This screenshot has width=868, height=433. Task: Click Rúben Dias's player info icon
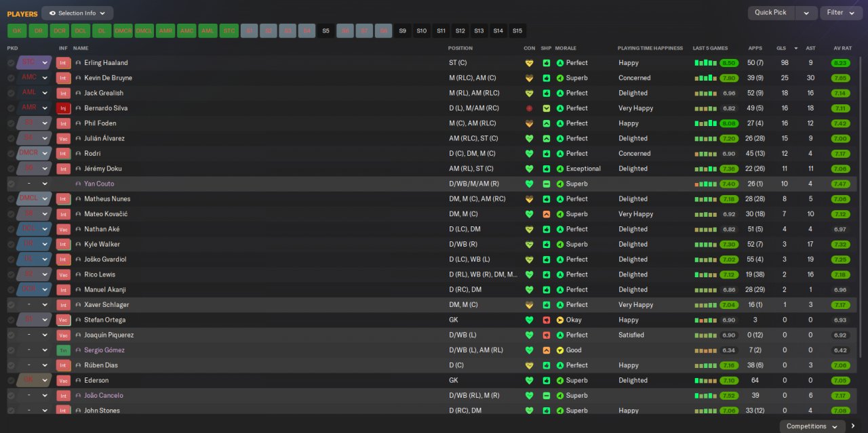point(78,365)
